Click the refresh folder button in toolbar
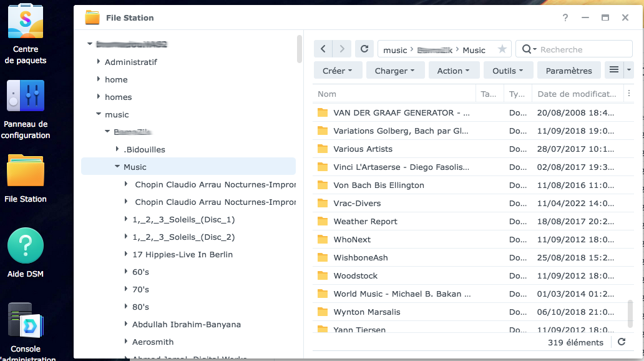Image resolution: width=644 pixels, height=361 pixels. click(364, 49)
